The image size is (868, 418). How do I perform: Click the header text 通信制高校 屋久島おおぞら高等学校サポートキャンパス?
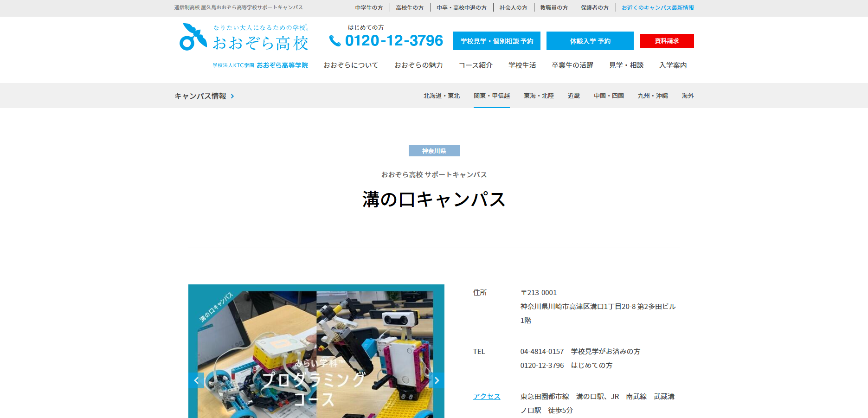(238, 7)
